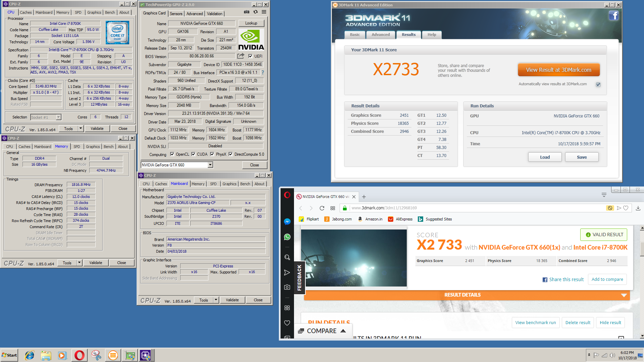Open search in the Opera sidebar

pyautogui.click(x=287, y=257)
